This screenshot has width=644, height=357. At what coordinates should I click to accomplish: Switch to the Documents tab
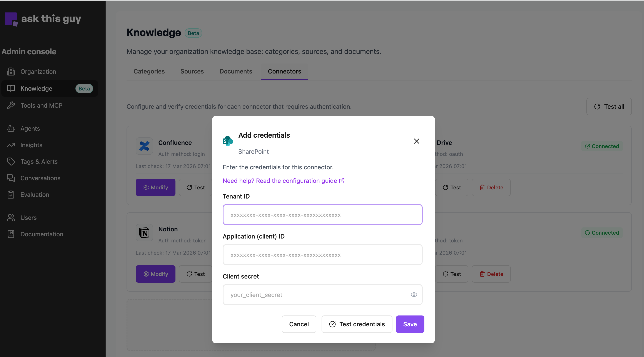(236, 72)
